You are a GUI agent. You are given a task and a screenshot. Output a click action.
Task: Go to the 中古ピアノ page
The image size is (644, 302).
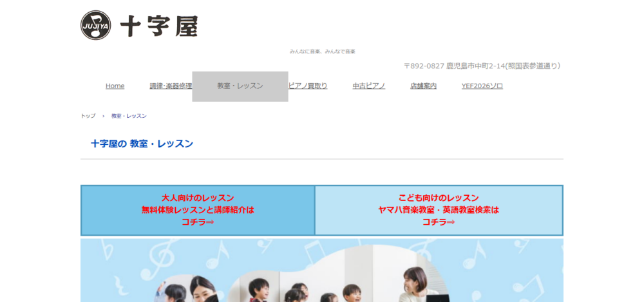(x=369, y=86)
